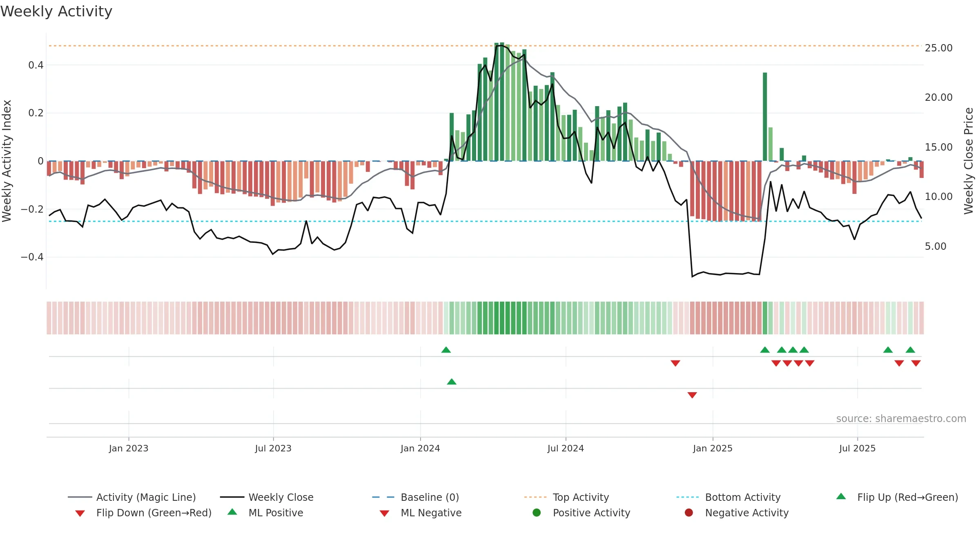
Task: Click the 5.00 price axis label
Action: 935,247
